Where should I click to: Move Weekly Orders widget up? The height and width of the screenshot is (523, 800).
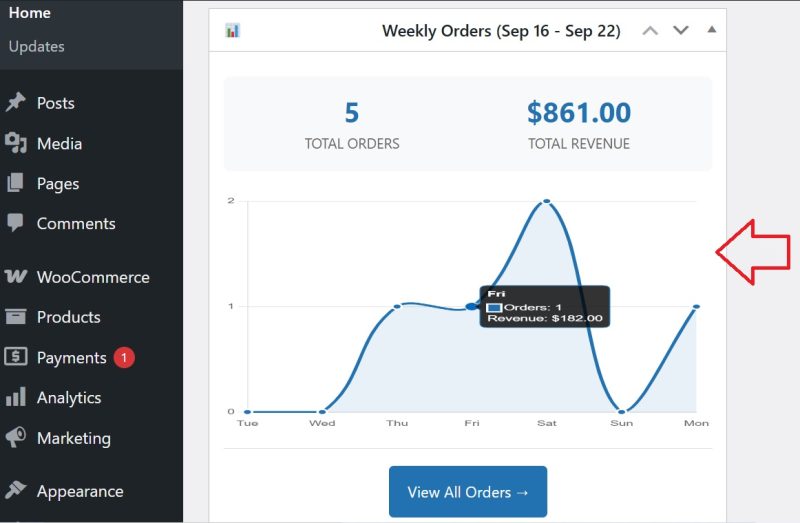point(650,31)
